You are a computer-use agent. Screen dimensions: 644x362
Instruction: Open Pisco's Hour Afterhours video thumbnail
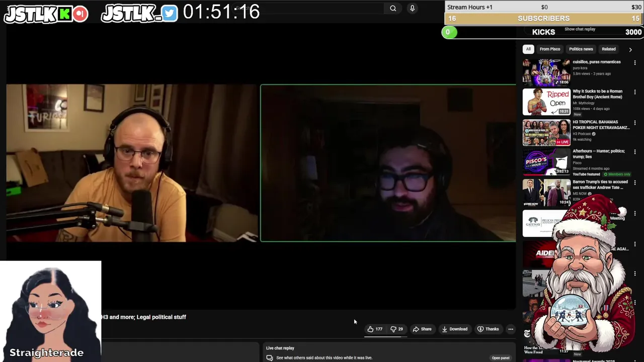point(546,162)
